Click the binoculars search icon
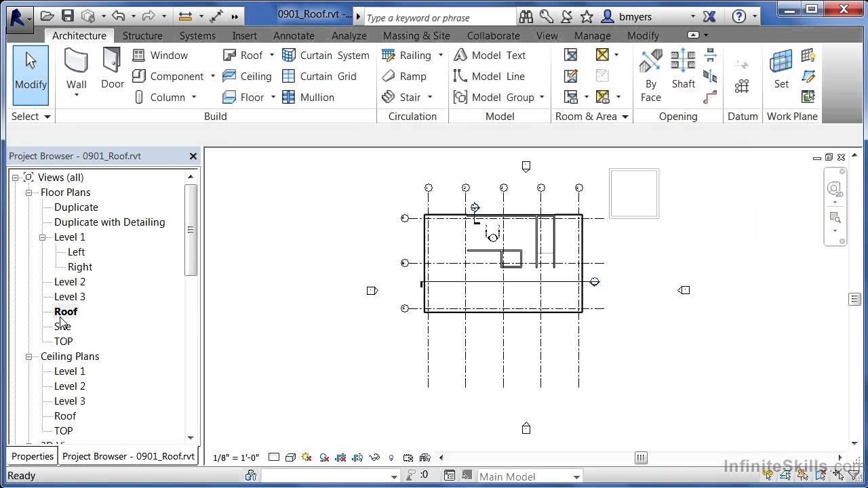The image size is (868, 488). coord(526,16)
